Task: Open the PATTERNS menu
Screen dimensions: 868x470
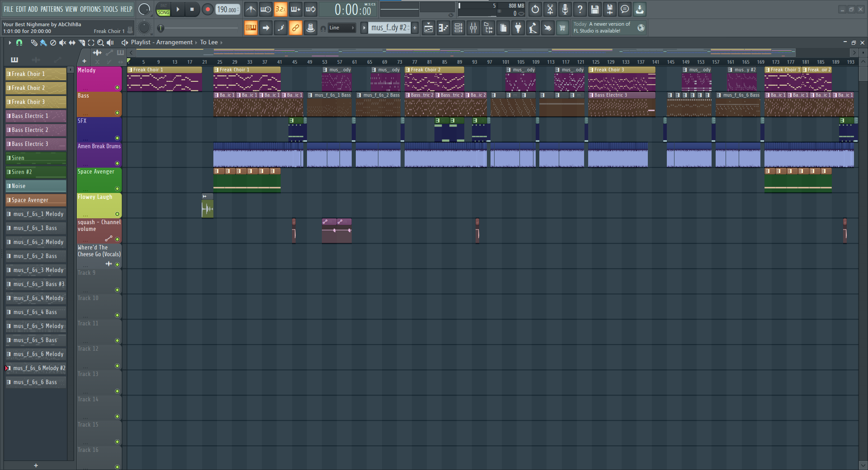Action: tap(52, 9)
